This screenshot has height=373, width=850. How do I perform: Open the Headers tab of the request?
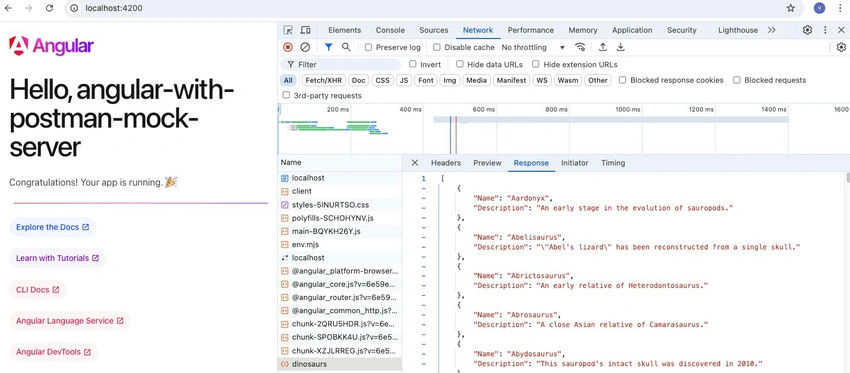tap(446, 163)
